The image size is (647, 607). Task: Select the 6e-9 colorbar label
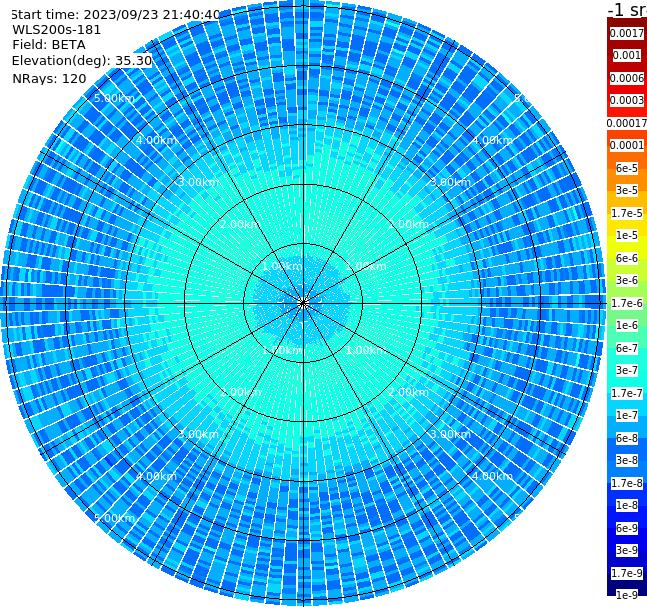(627, 528)
